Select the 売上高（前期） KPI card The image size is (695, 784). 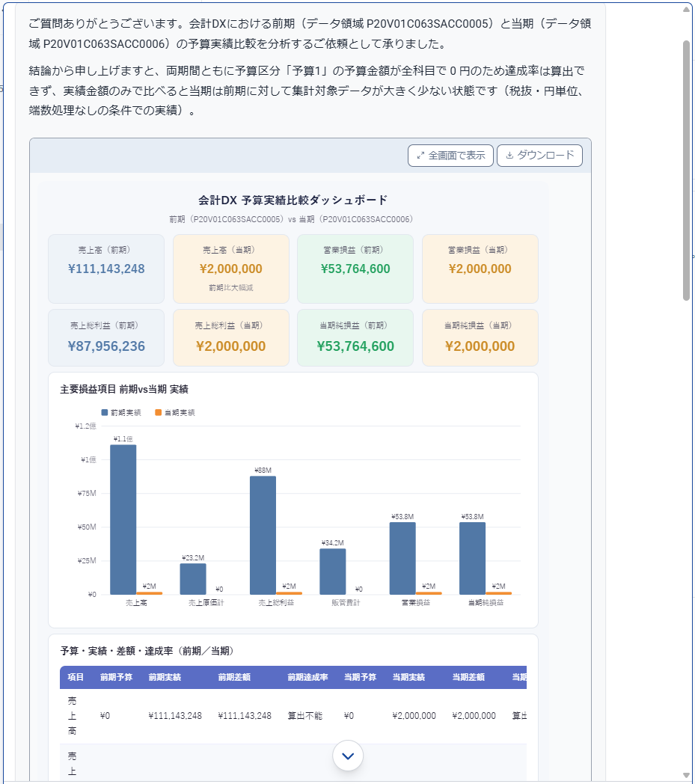click(106, 269)
